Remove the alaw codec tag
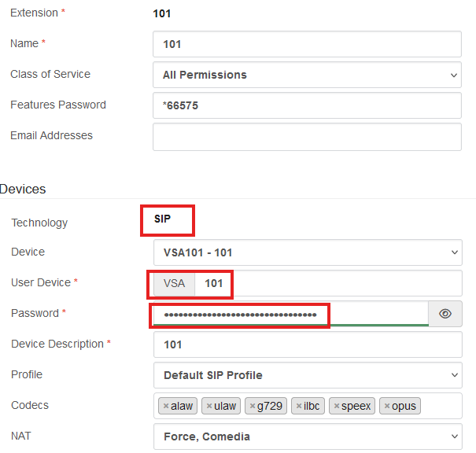Screen dimensions: 476x453 (166, 406)
